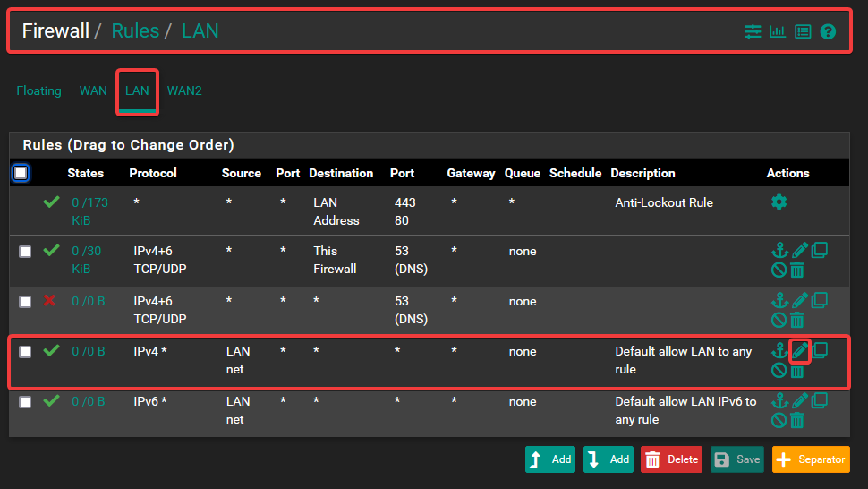868x489 pixels.
Task: Click the Rules breadcrumb link
Action: click(x=135, y=31)
